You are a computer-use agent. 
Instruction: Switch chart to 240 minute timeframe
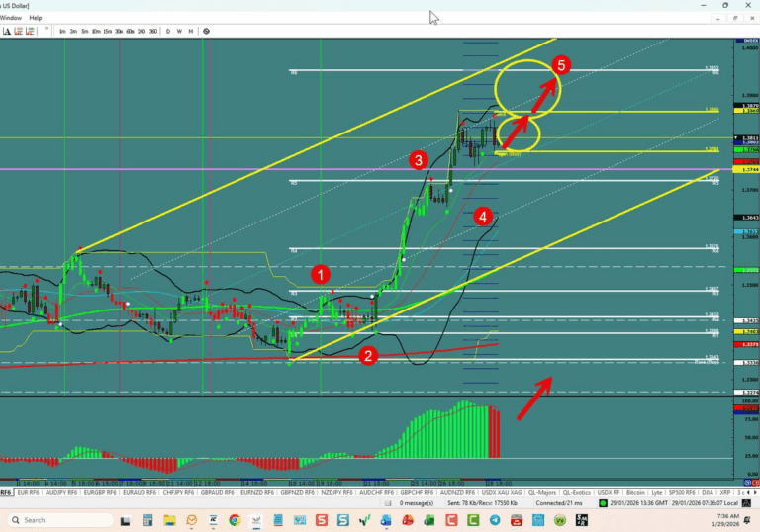coord(142,31)
